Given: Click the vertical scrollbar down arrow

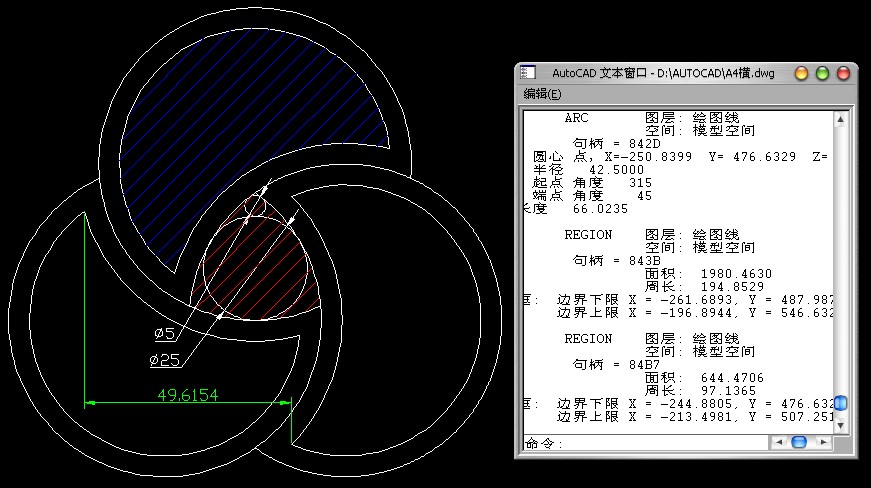Looking at the screenshot, I should (840, 426).
